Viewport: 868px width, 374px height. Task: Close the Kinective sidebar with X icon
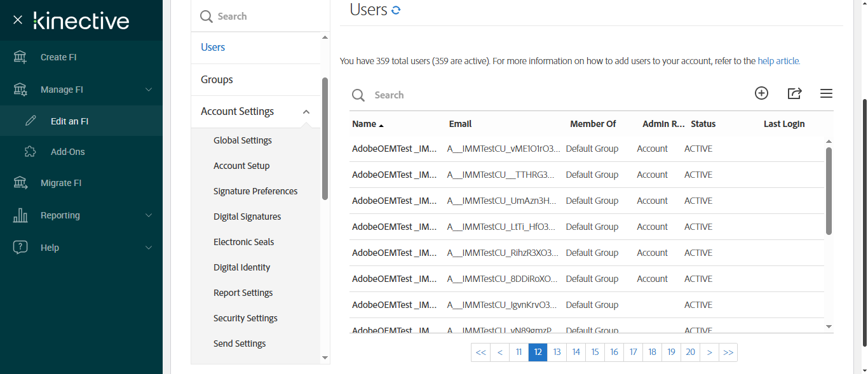[18, 20]
